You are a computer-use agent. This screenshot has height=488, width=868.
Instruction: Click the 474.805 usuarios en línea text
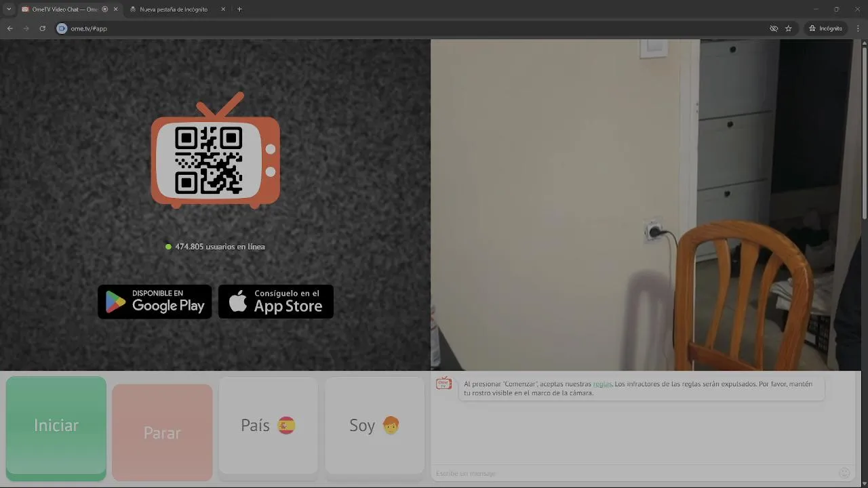[220, 247]
